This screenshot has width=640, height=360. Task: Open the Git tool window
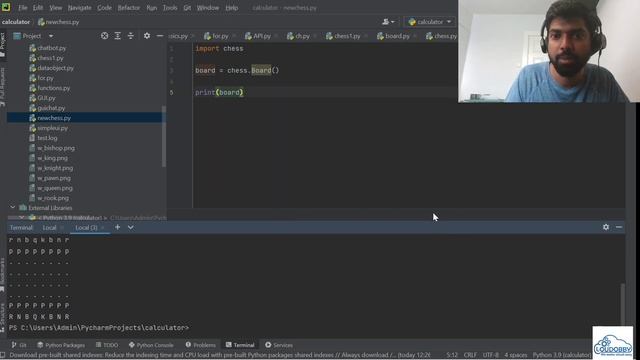pos(19,345)
